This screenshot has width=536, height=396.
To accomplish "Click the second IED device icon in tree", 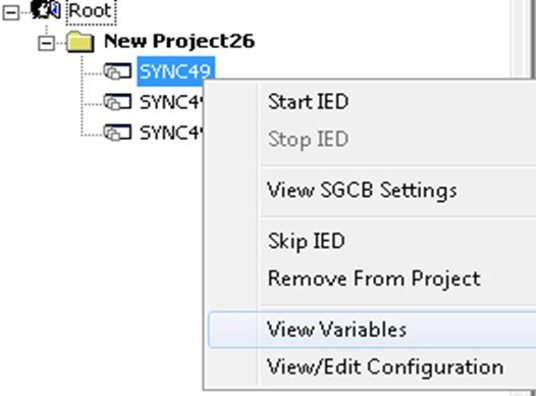I will pos(117,102).
